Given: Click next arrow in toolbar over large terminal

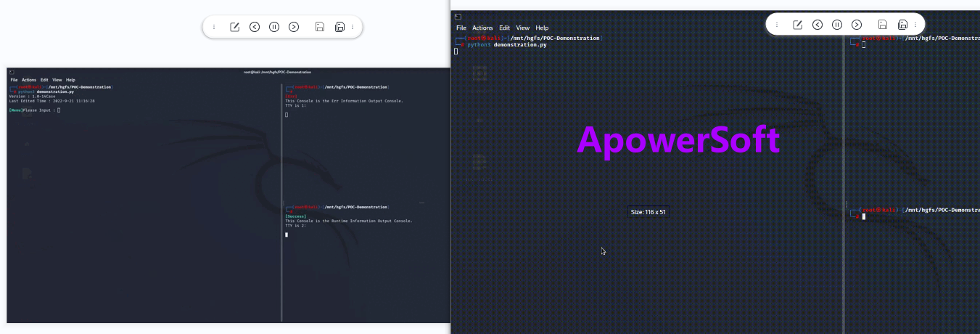Looking at the screenshot, I should point(857,25).
